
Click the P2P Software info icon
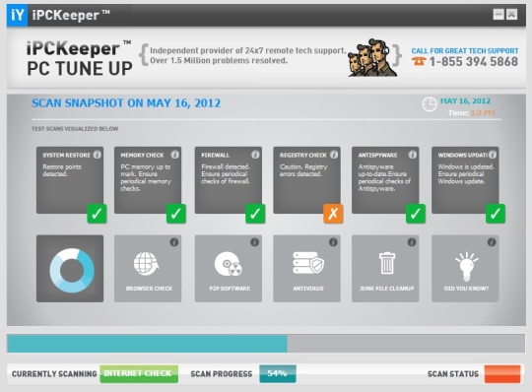coord(254,242)
